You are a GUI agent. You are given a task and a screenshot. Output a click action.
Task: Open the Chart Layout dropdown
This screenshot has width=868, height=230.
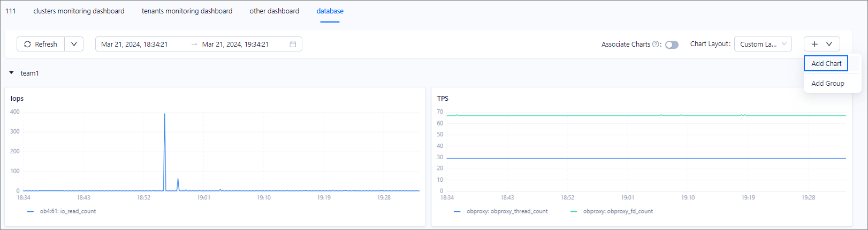point(763,44)
